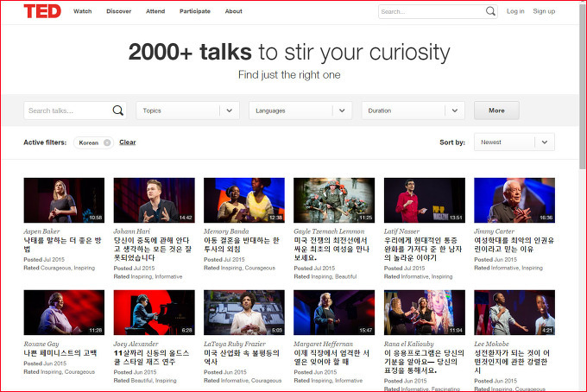Click Korean title under Joey Alexander
The width and height of the screenshot is (587, 392).
point(152,357)
